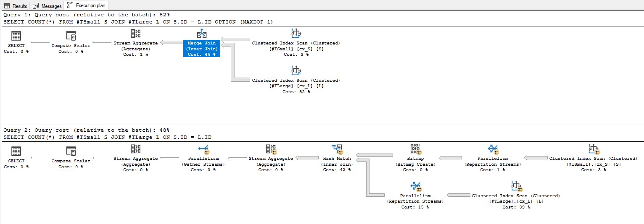The height and width of the screenshot is (224, 644).
Task: Click Stream Aggregate left of Hash Match
Action: click(270, 149)
